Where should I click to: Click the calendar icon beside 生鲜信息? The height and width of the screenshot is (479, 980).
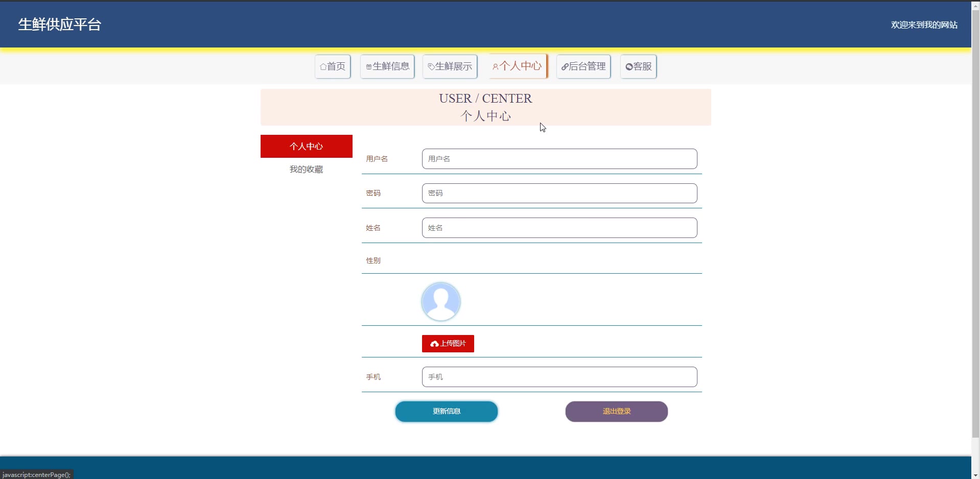pyautogui.click(x=369, y=67)
